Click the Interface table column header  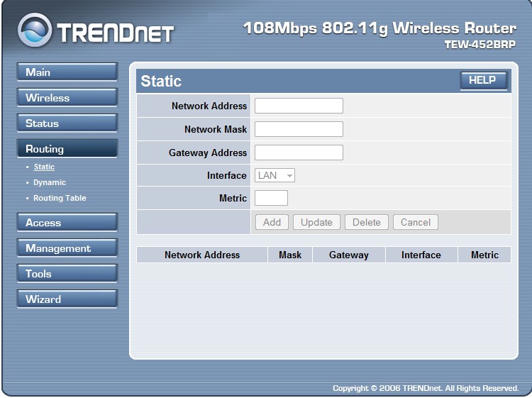tap(421, 255)
